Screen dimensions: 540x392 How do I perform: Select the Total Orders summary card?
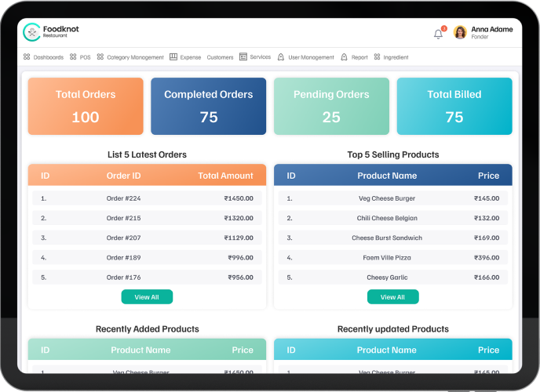tap(86, 106)
